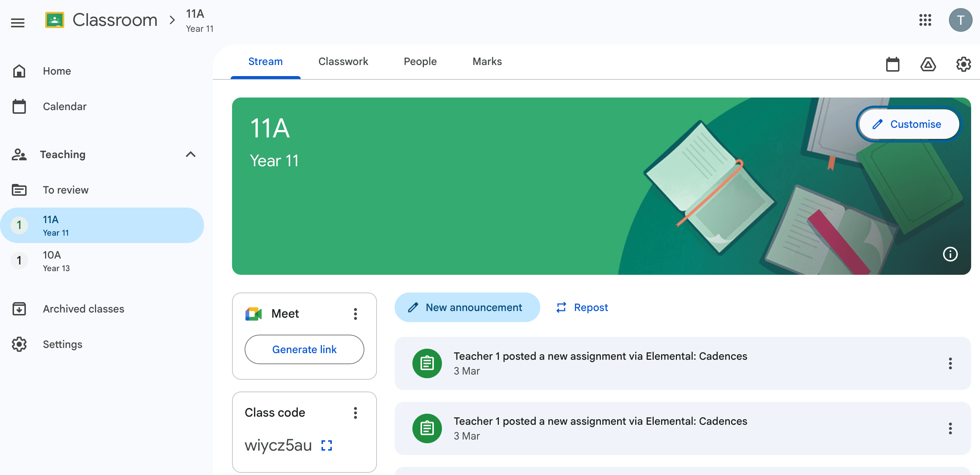
Task: Open the class Google Calendar icon
Action: pyautogui.click(x=892, y=64)
